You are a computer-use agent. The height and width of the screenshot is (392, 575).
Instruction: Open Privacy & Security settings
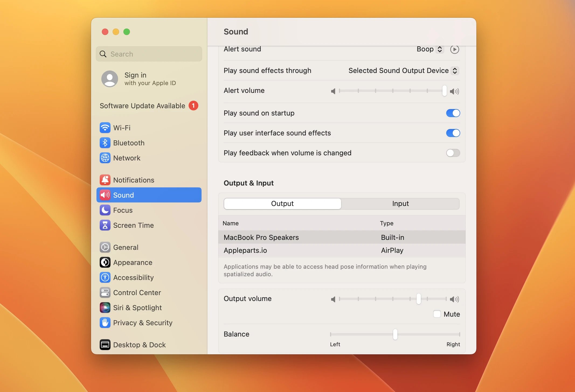point(143,323)
